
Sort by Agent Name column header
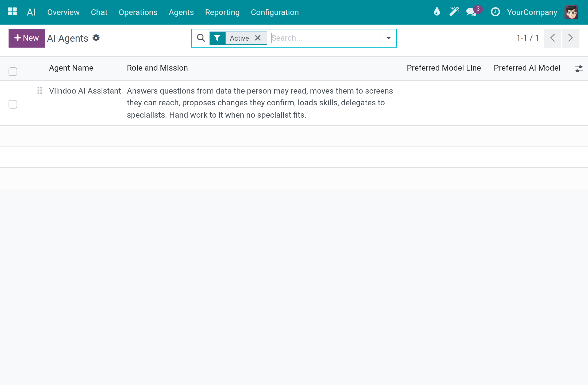click(x=71, y=68)
